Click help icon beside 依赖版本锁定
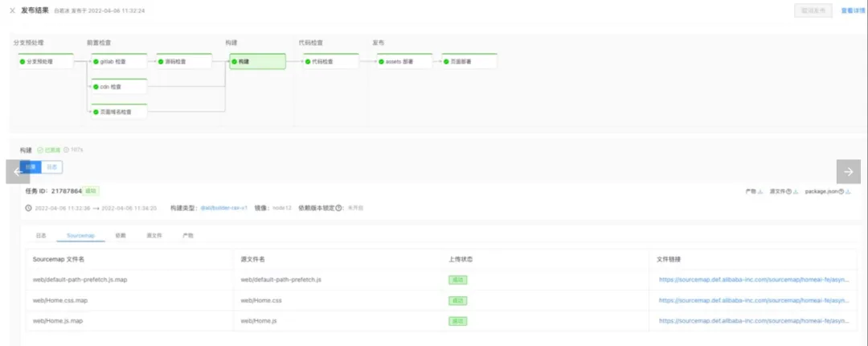868x346 pixels. (339, 208)
